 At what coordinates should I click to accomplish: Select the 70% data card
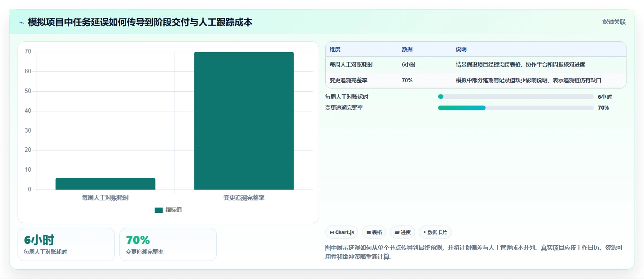click(x=168, y=244)
